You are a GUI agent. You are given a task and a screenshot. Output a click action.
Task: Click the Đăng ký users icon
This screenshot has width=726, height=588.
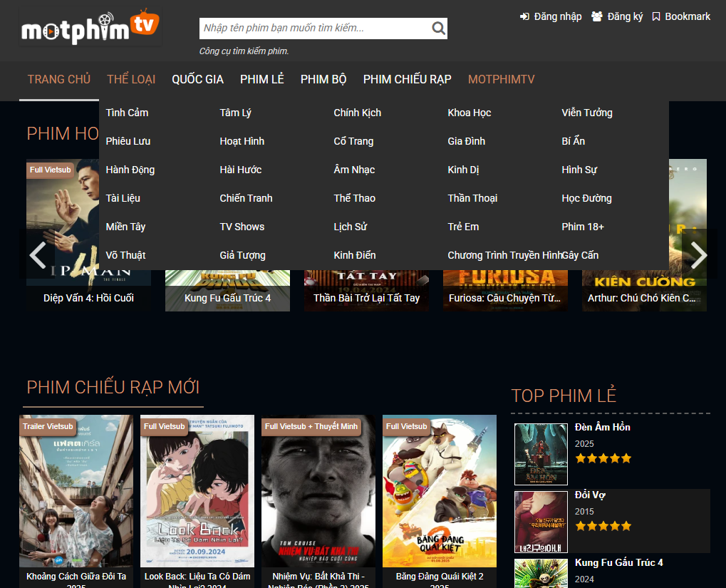click(x=597, y=16)
